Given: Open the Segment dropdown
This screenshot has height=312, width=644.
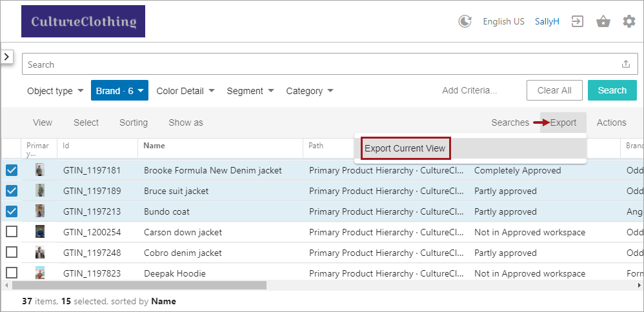Looking at the screenshot, I should click(250, 91).
